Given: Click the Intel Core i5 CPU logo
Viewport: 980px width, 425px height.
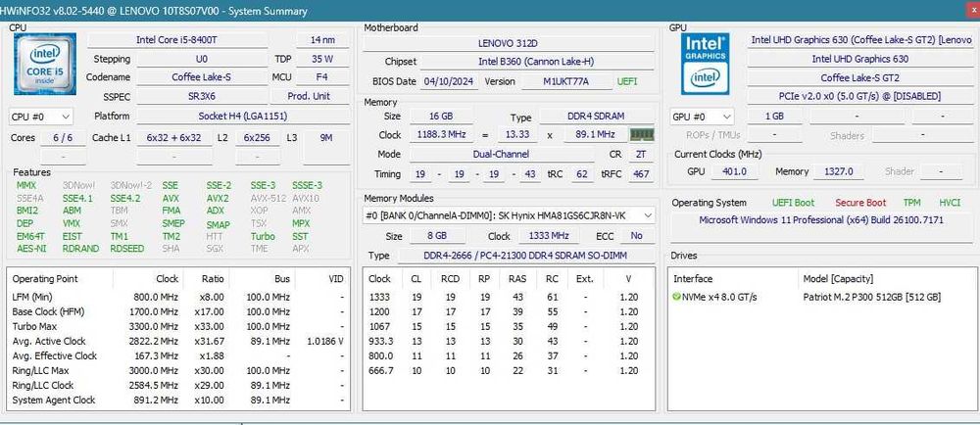Looking at the screenshot, I should [44, 64].
